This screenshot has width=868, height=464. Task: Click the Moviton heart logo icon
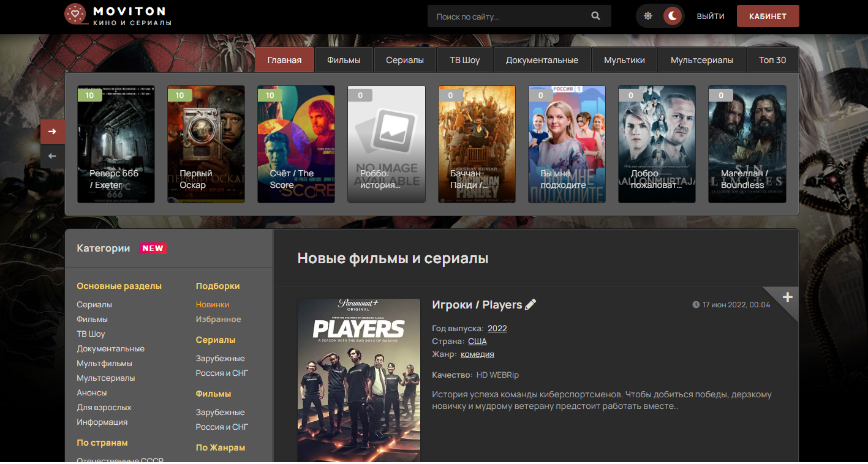point(75,14)
